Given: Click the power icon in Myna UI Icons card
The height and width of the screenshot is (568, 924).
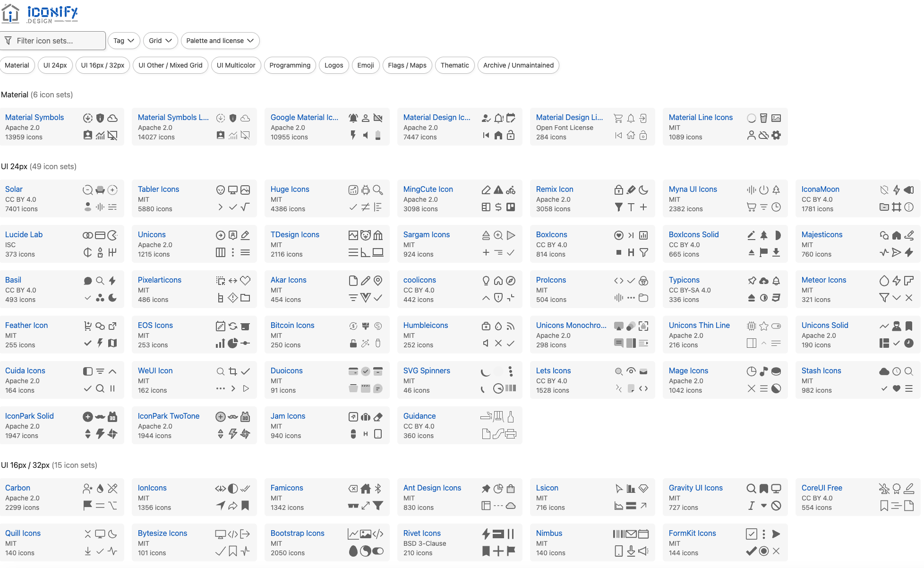Looking at the screenshot, I should click(x=764, y=190).
